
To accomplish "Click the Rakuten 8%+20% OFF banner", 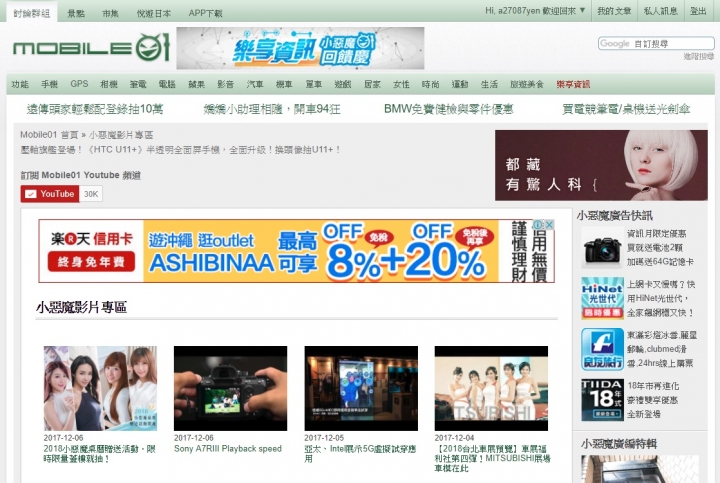I will click(x=297, y=251).
